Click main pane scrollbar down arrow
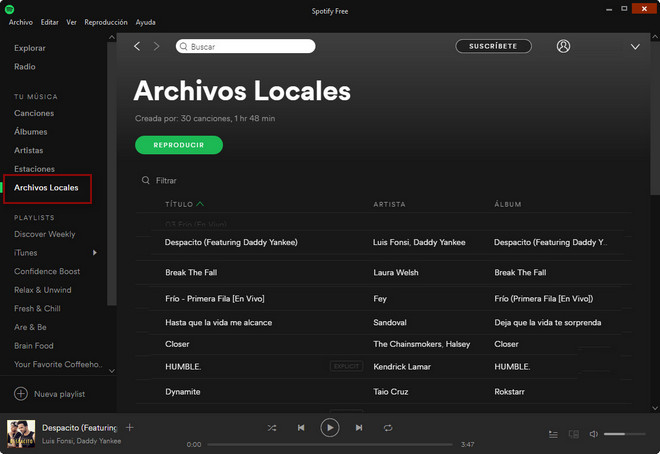This screenshot has width=660, height=454. point(655,407)
